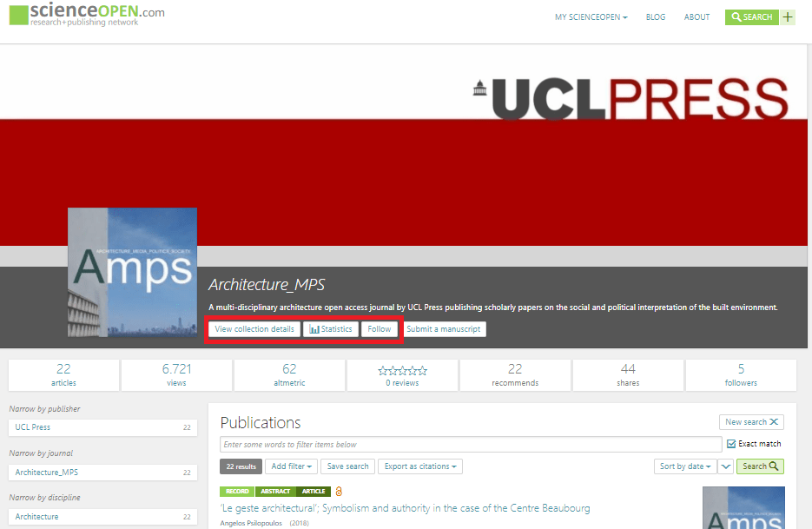Click the 44 shares stat tile
Image resolution: width=812 pixels, height=529 pixels.
point(628,375)
